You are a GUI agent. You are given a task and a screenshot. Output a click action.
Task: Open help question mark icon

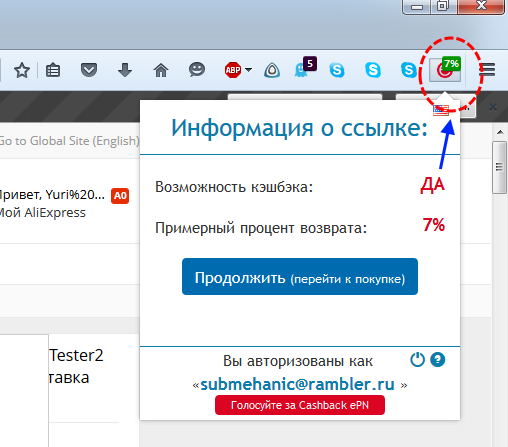click(438, 360)
